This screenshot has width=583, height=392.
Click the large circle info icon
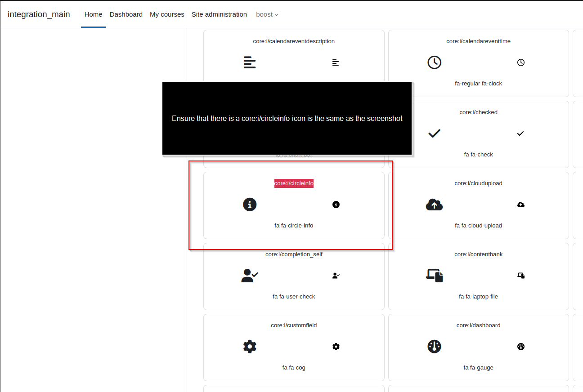click(x=250, y=205)
